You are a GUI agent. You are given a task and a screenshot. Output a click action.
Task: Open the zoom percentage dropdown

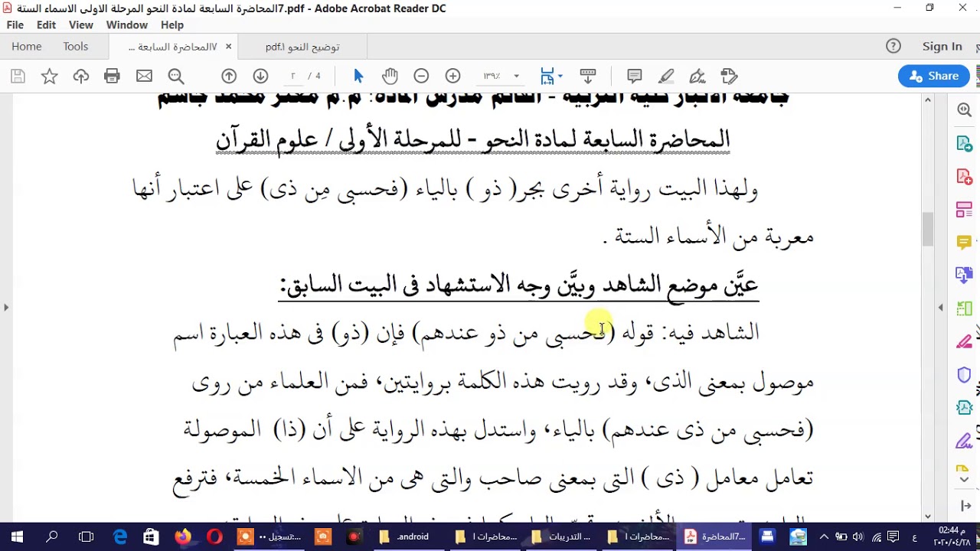516,76
